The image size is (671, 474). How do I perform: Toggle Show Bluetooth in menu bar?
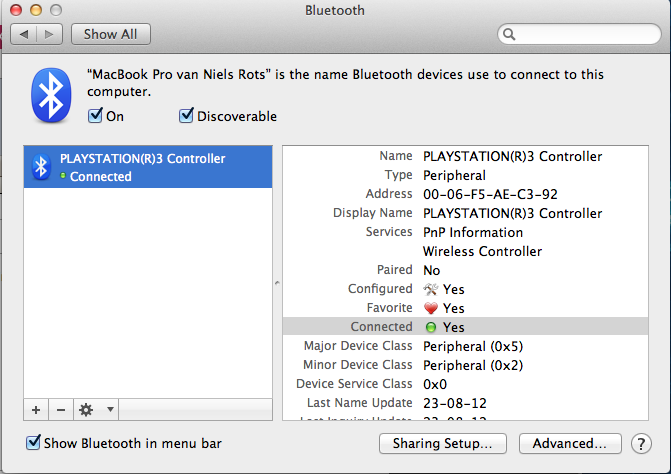(x=34, y=443)
